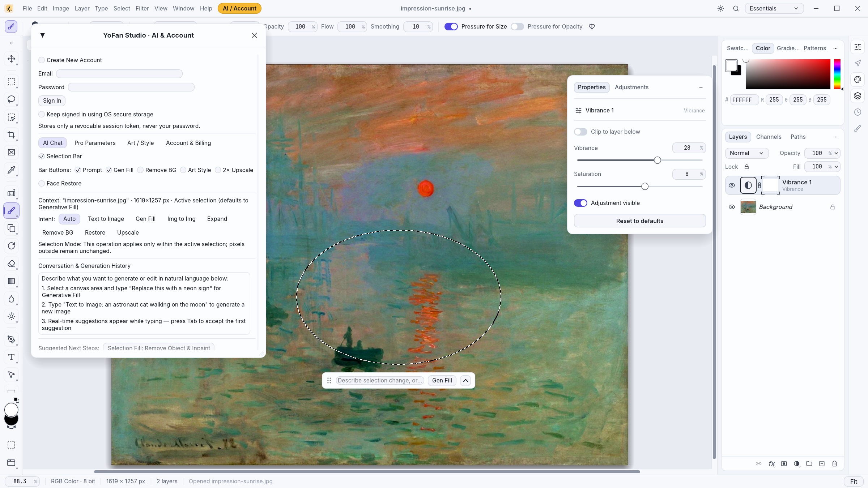Create a new group folder icon

coord(809,464)
